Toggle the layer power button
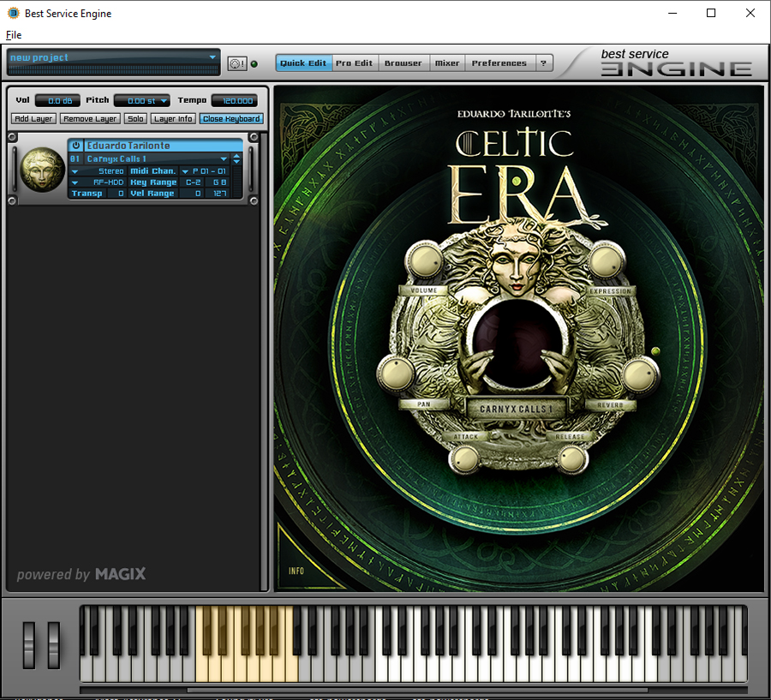Image resolution: width=771 pixels, height=700 pixels. [x=75, y=146]
